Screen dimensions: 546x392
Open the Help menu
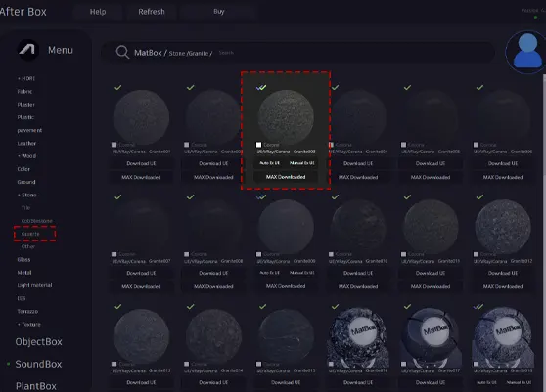click(98, 12)
